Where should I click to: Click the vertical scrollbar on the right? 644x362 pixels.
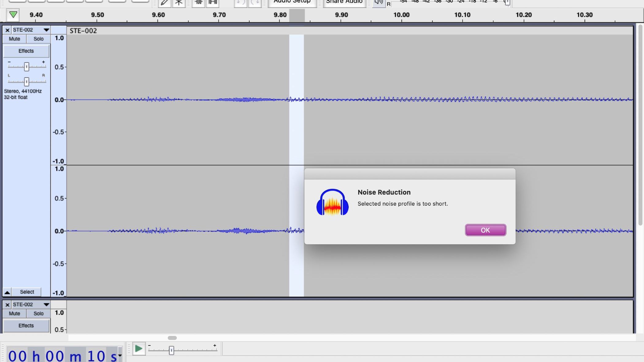coord(640,126)
